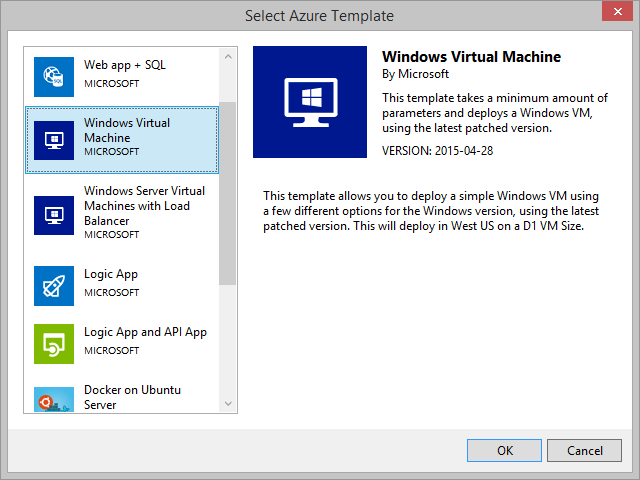Click the template list scroll up arrow
The image size is (640, 480).
click(x=228, y=56)
